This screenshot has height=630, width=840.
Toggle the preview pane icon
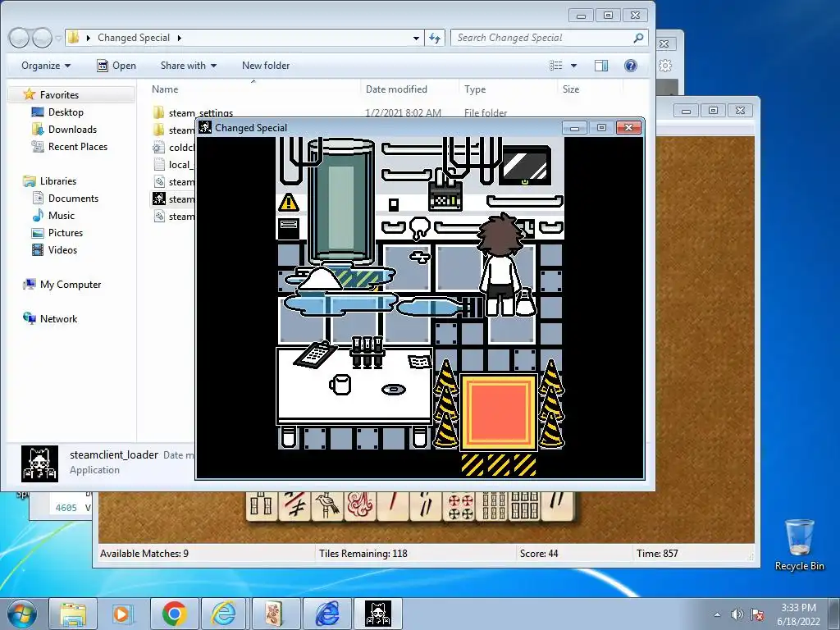[x=601, y=66]
